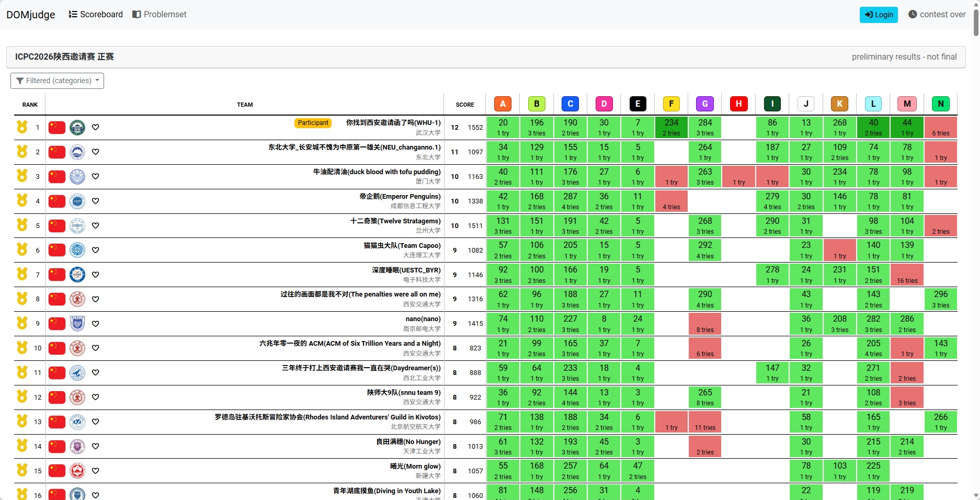Click penalties team problem N cell 296

coord(941,299)
